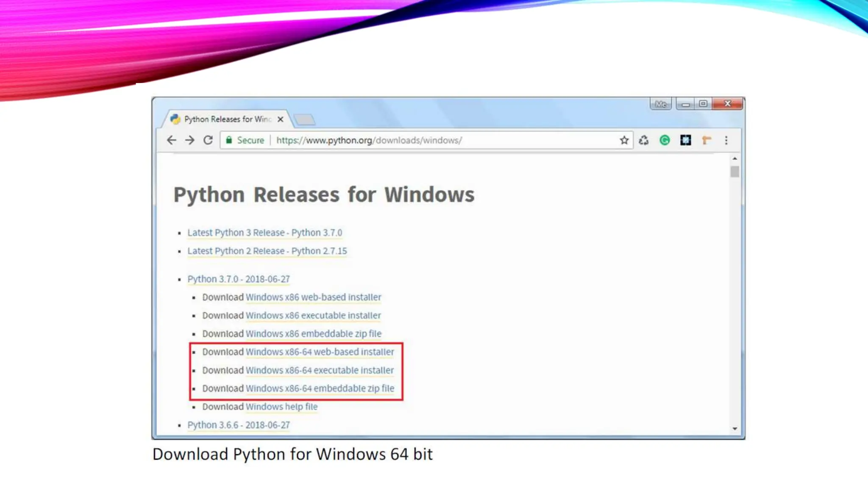Open the Latest Python 2 Release - Python 2.7.15 link

[x=267, y=251]
